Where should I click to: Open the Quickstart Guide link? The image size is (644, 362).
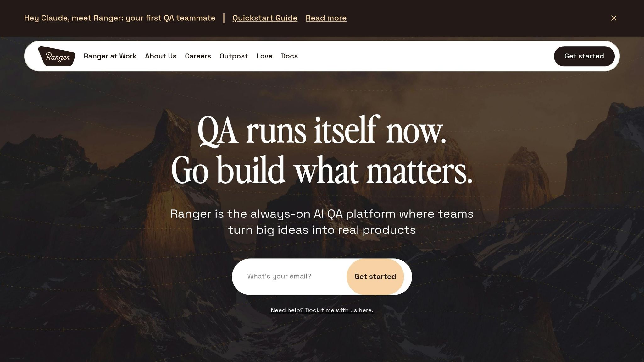tap(265, 18)
